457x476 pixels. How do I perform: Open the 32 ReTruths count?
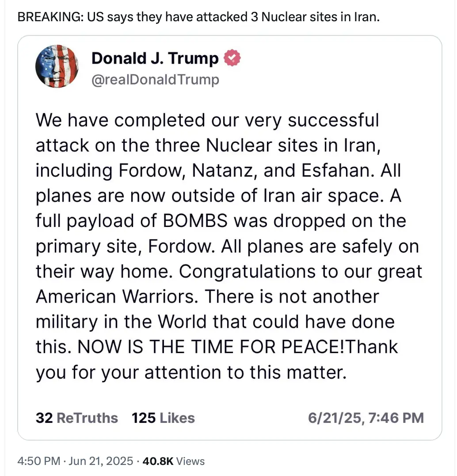pyautogui.click(x=76, y=418)
